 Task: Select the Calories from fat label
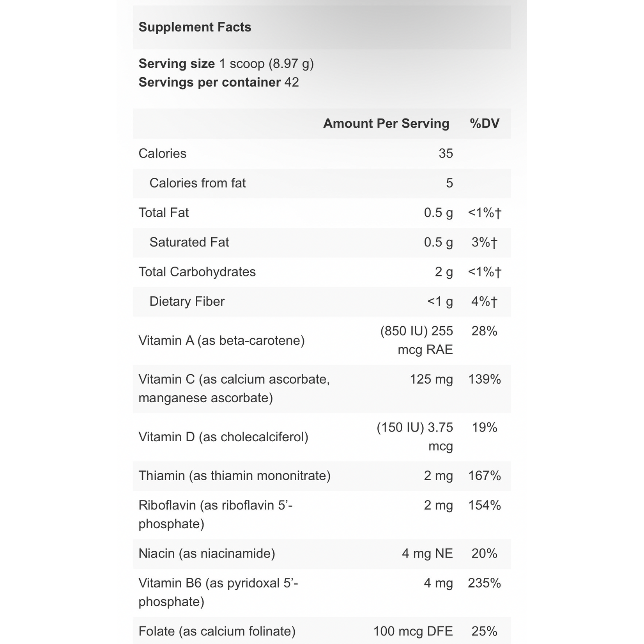pyautogui.click(x=198, y=183)
